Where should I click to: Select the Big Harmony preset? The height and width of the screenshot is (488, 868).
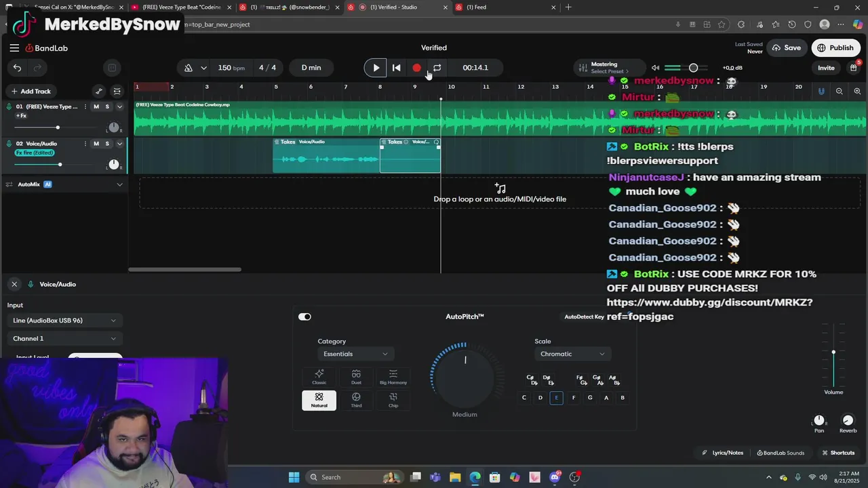coord(393,377)
